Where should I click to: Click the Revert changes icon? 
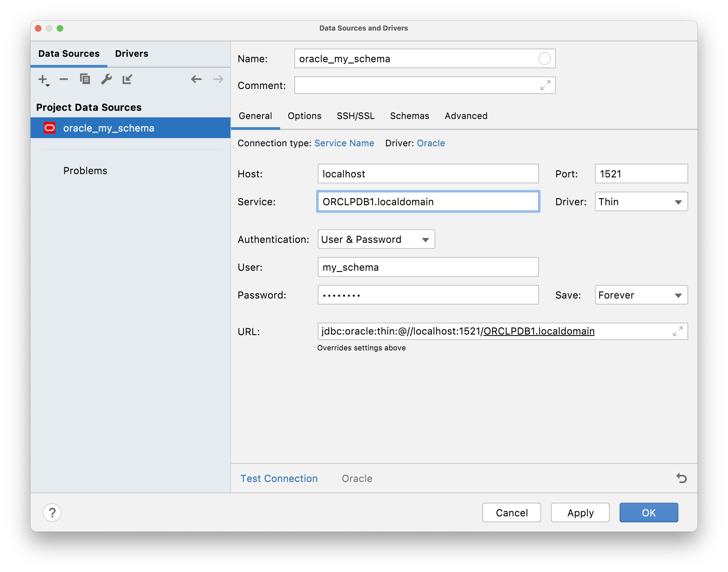point(681,478)
